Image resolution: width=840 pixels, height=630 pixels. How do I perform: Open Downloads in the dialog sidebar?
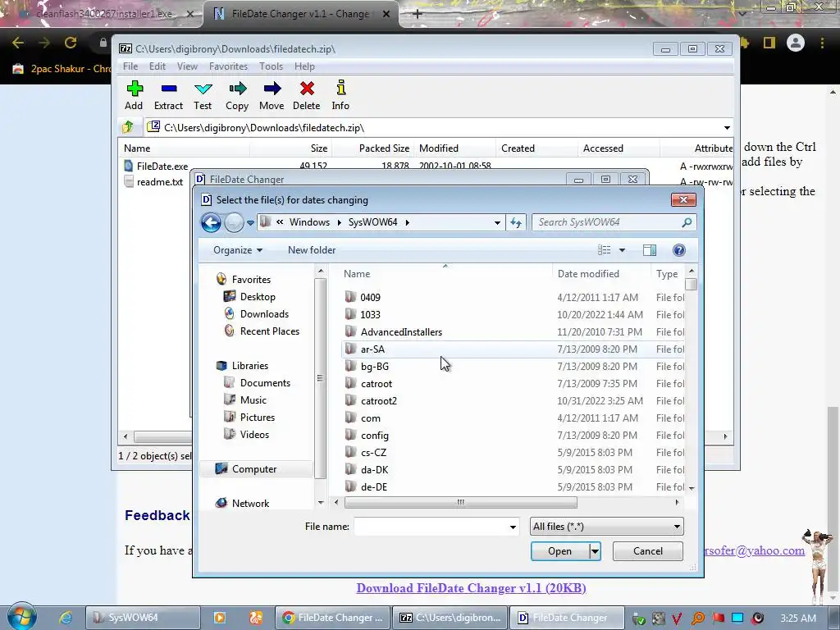click(x=264, y=314)
